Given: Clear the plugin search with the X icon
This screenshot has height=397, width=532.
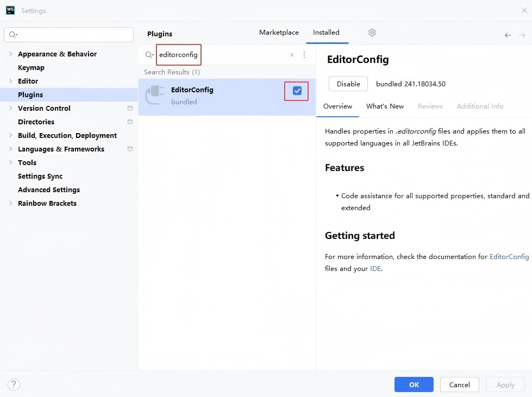Looking at the screenshot, I should pyautogui.click(x=291, y=55).
